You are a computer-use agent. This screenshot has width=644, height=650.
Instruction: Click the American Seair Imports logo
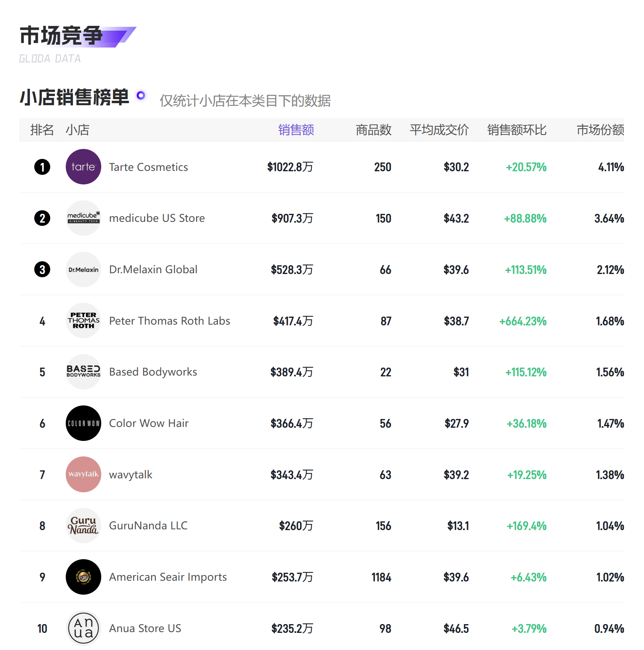tap(83, 577)
